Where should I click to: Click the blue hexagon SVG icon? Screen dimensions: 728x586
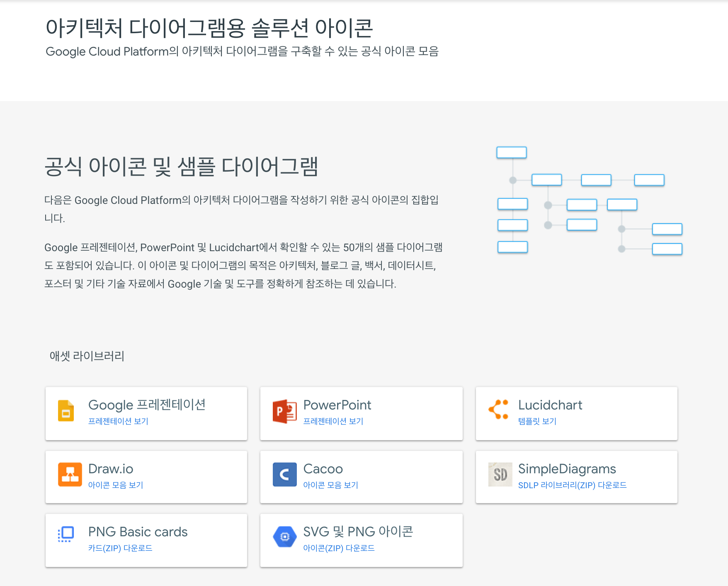[285, 537]
